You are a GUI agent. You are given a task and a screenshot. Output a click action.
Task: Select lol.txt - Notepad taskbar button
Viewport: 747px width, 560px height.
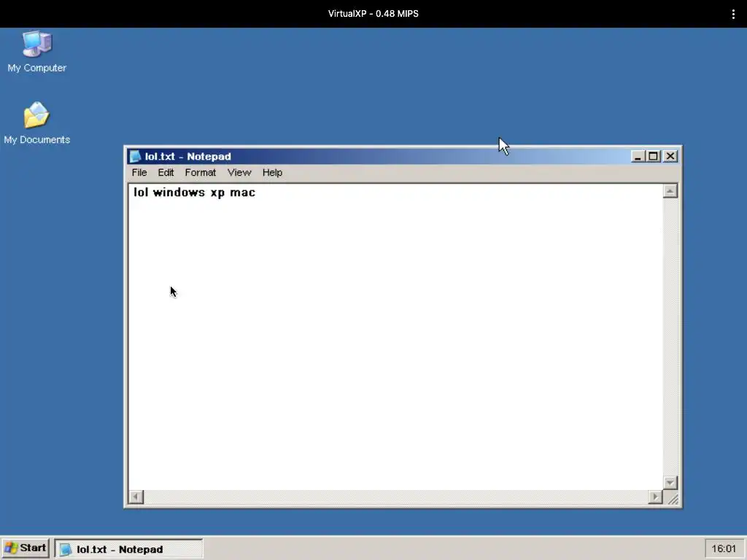click(x=128, y=549)
